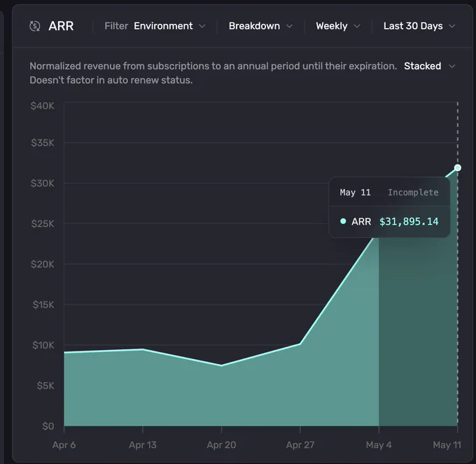Click the Apr 20 axis tick label
The height and width of the screenshot is (464, 476).
click(x=221, y=445)
